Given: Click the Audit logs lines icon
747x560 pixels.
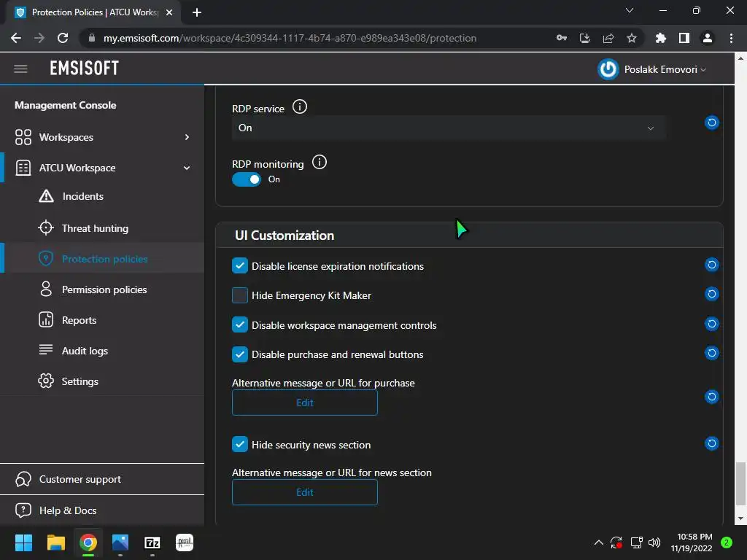Looking at the screenshot, I should [x=46, y=349].
